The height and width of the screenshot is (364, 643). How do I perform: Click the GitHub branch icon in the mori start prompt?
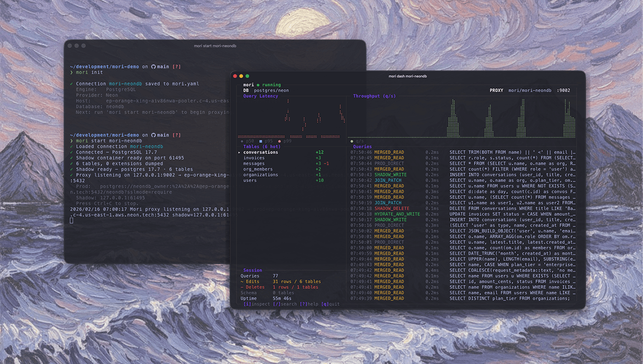click(154, 135)
